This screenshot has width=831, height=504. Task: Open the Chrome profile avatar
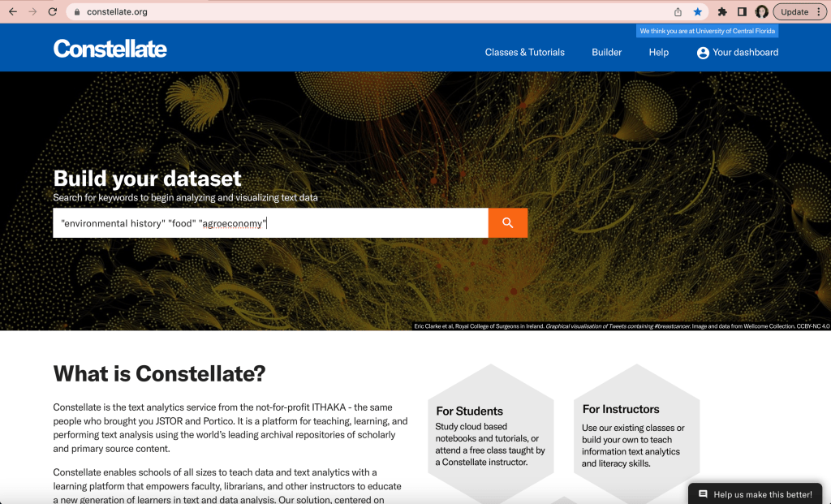761,12
